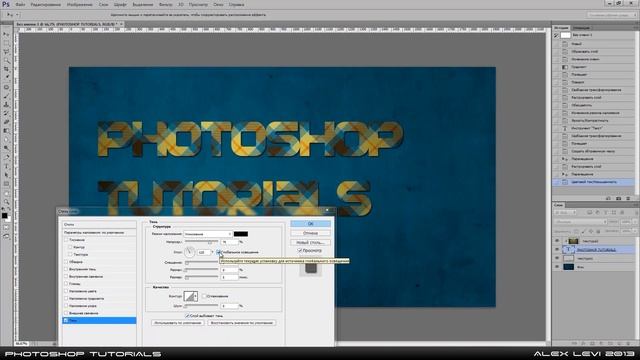Click the History panel trash icon
The width and height of the screenshot is (640, 360).
tap(628, 198)
